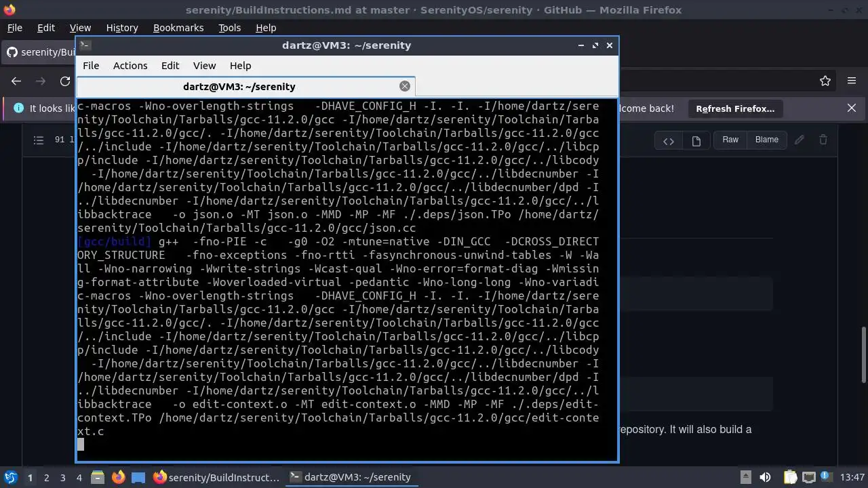Open the terminal Actions menu
This screenshot has width=868, height=488.
[x=130, y=66]
